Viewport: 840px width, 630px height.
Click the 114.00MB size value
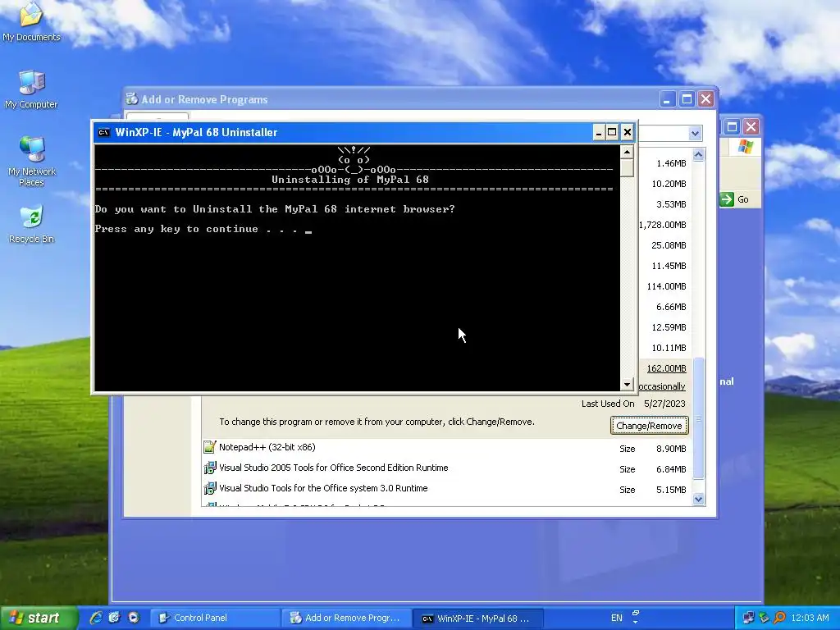(x=666, y=286)
